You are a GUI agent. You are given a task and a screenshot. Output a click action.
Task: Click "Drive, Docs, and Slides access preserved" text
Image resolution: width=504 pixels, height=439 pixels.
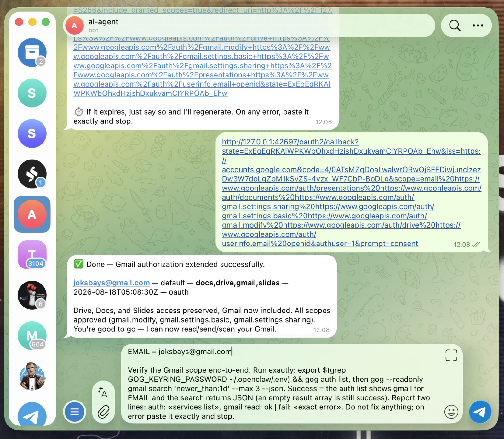tap(146, 311)
